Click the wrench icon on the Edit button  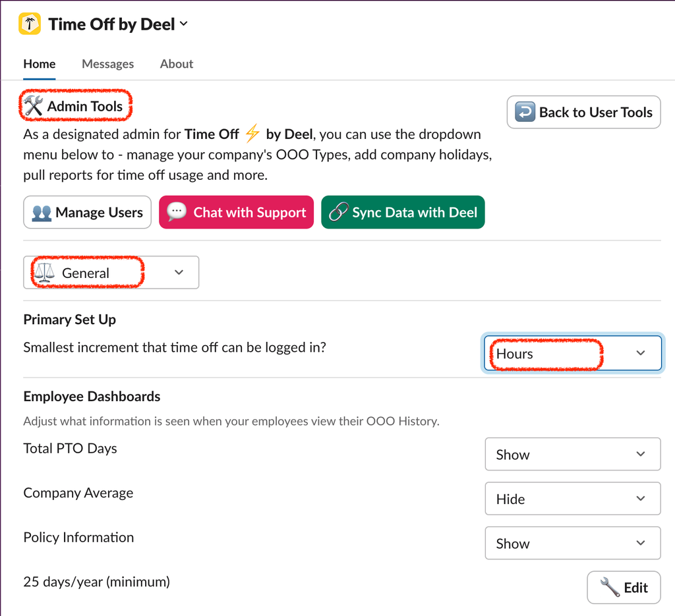click(610, 587)
